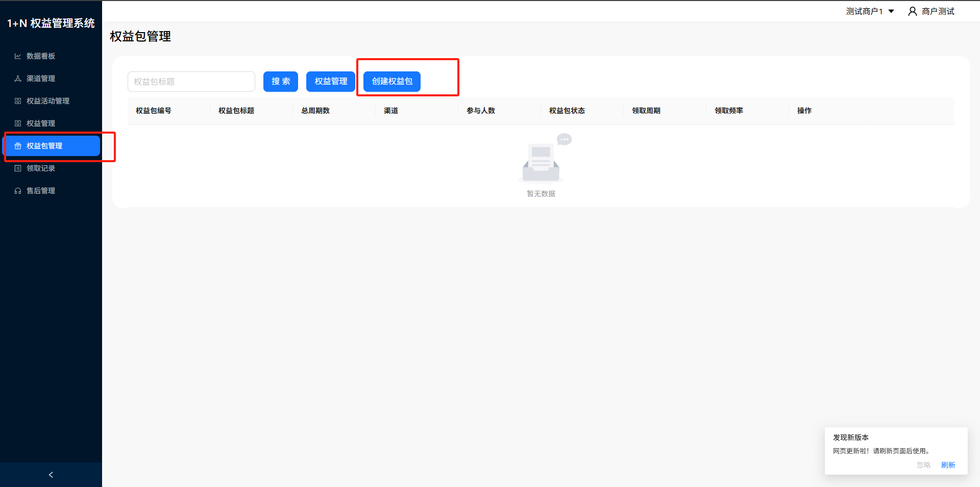Screen dimensions: 980x487
Task: Focus the 权益包标题 search input field
Action: [x=191, y=82]
